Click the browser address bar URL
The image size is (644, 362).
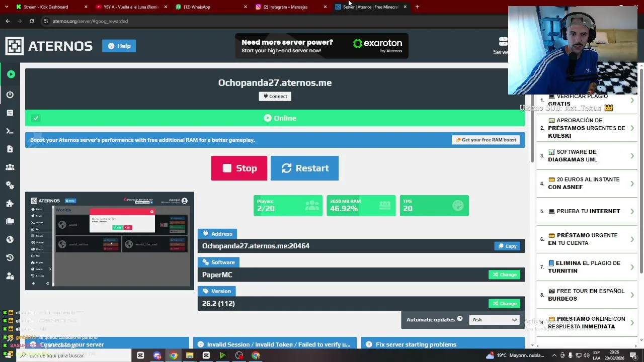click(90, 21)
